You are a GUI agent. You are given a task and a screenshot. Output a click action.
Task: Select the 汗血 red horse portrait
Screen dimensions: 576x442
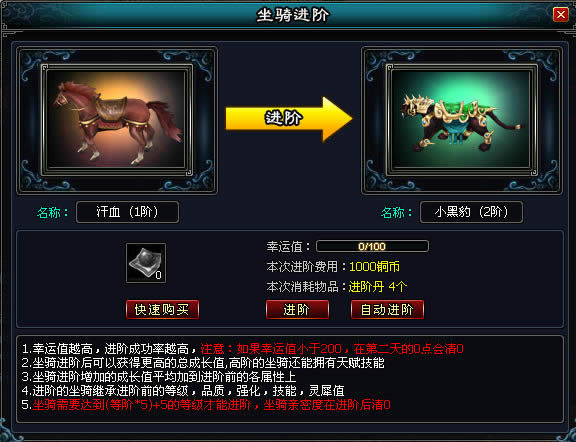click(x=117, y=120)
